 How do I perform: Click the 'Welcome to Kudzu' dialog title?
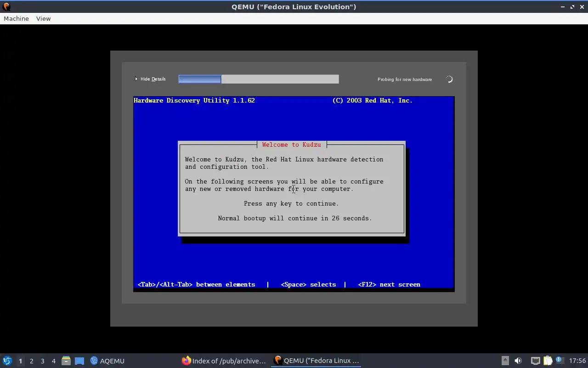click(291, 144)
